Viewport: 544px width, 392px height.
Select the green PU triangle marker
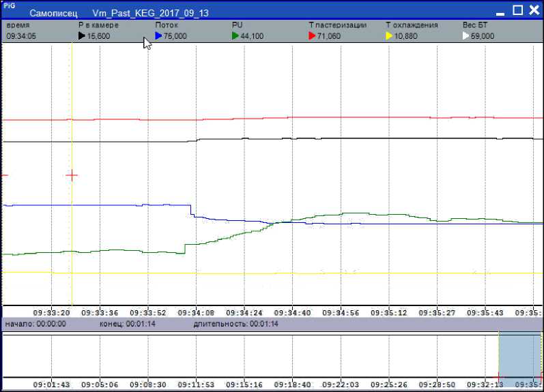[x=235, y=36]
